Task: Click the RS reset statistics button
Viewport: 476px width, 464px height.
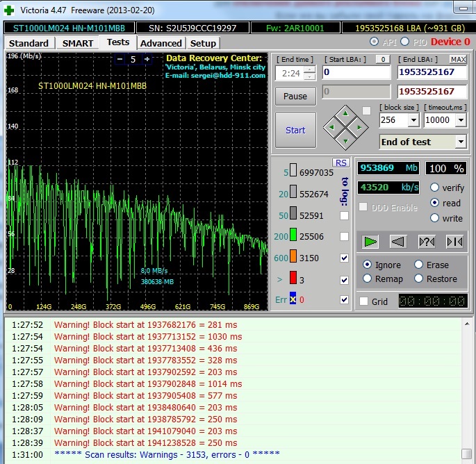Action: click(340, 163)
